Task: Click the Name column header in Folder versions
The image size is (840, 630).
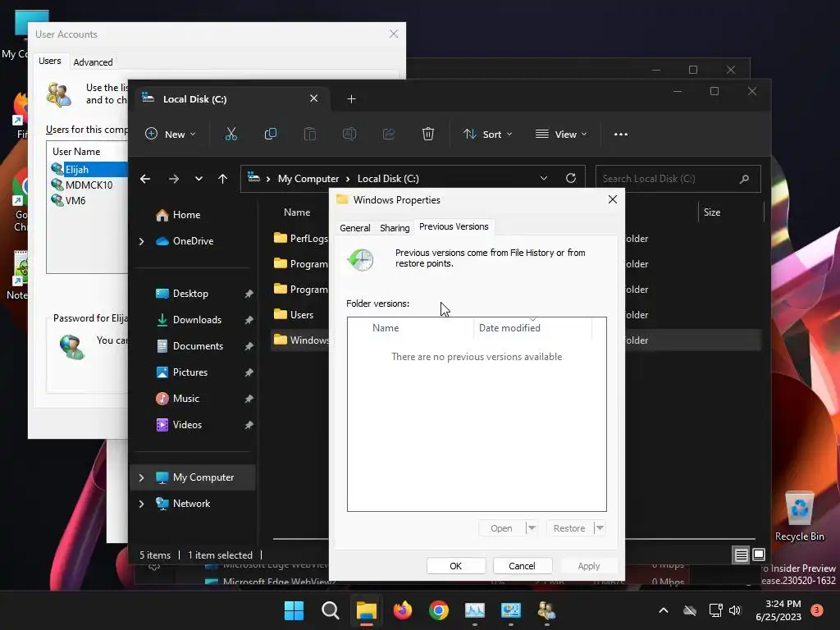Action: (411, 328)
